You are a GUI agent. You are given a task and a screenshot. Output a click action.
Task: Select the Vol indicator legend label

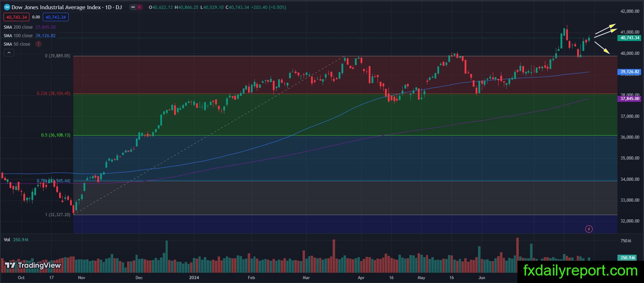(7, 240)
